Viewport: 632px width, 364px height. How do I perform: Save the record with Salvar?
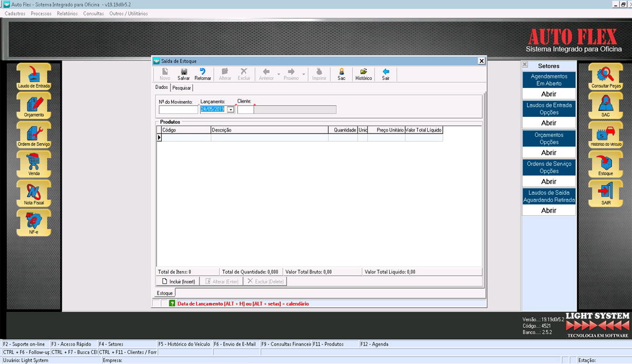coord(184,74)
